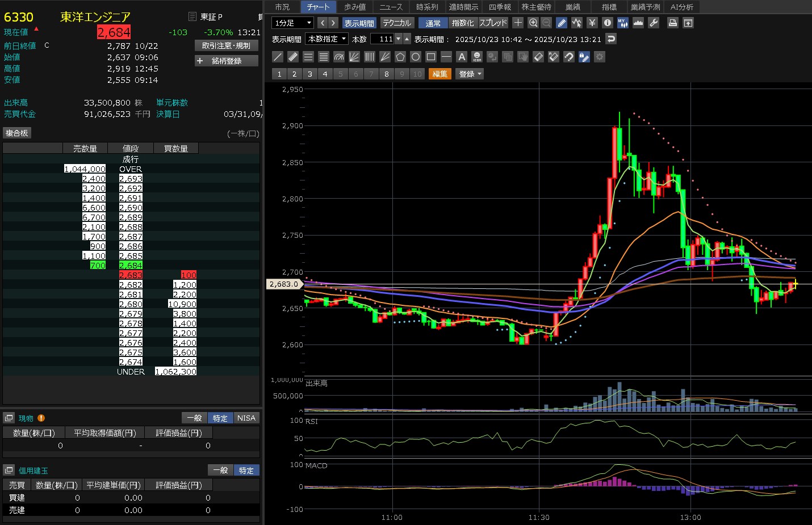Click the yen currency icon

tap(592, 23)
